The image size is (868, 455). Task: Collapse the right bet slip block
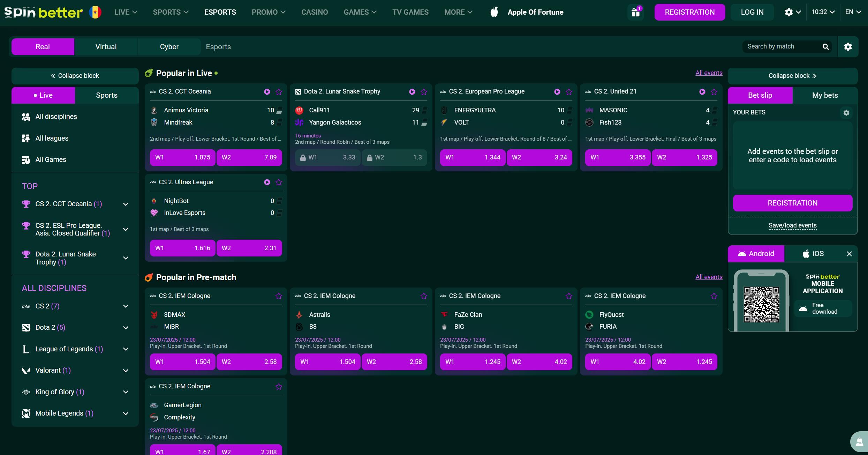click(792, 76)
